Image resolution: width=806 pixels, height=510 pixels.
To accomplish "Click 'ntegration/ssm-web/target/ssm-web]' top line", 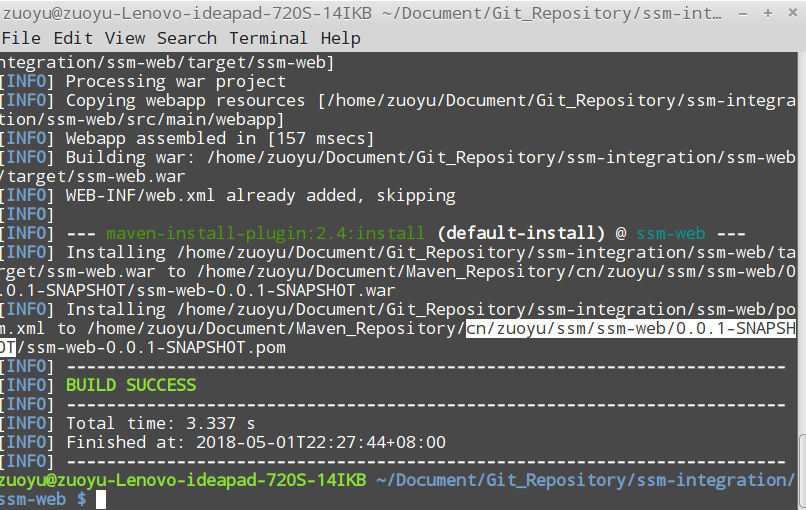I will [167, 63].
